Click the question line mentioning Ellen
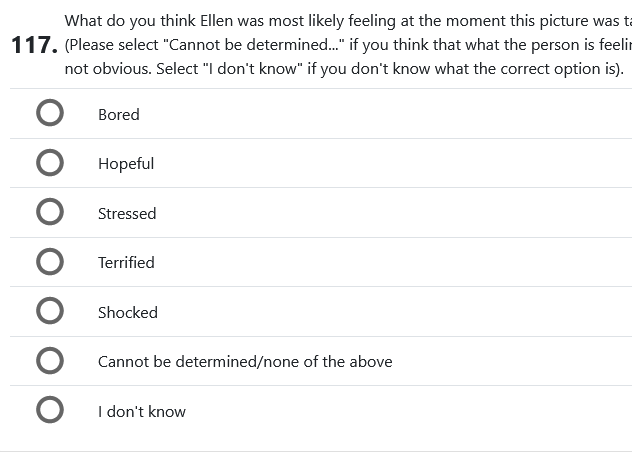 coord(340,20)
